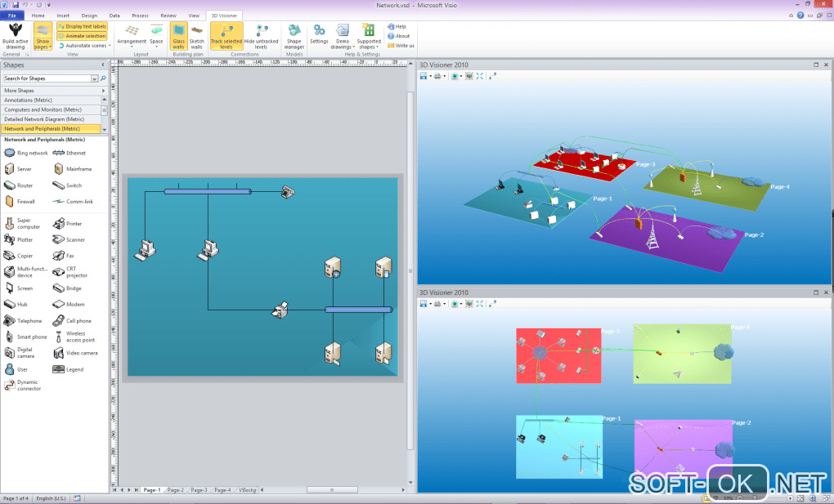Switch to Page-3 sheet tab
Viewport: 834px width, 504px height.
pyautogui.click(x=199, y=489)
